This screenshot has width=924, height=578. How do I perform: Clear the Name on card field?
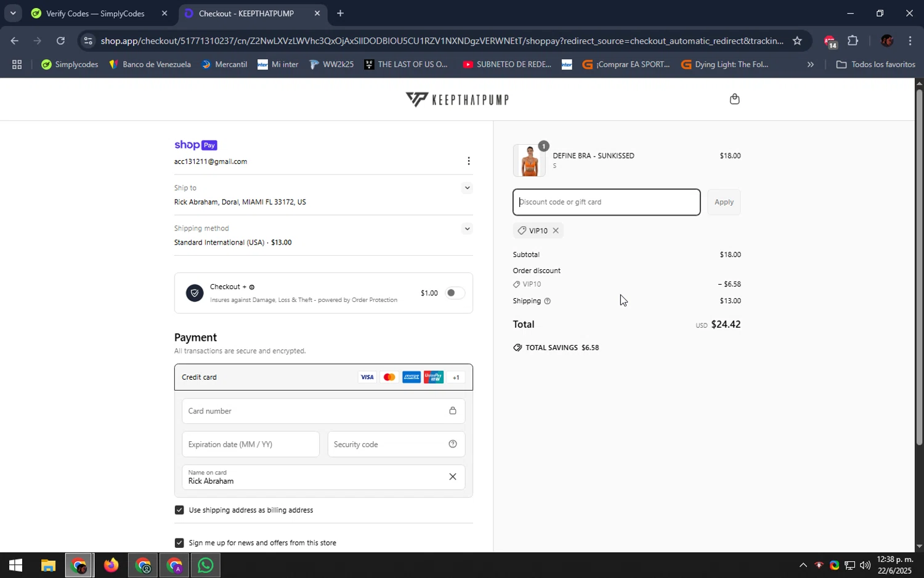coord(453,476)
